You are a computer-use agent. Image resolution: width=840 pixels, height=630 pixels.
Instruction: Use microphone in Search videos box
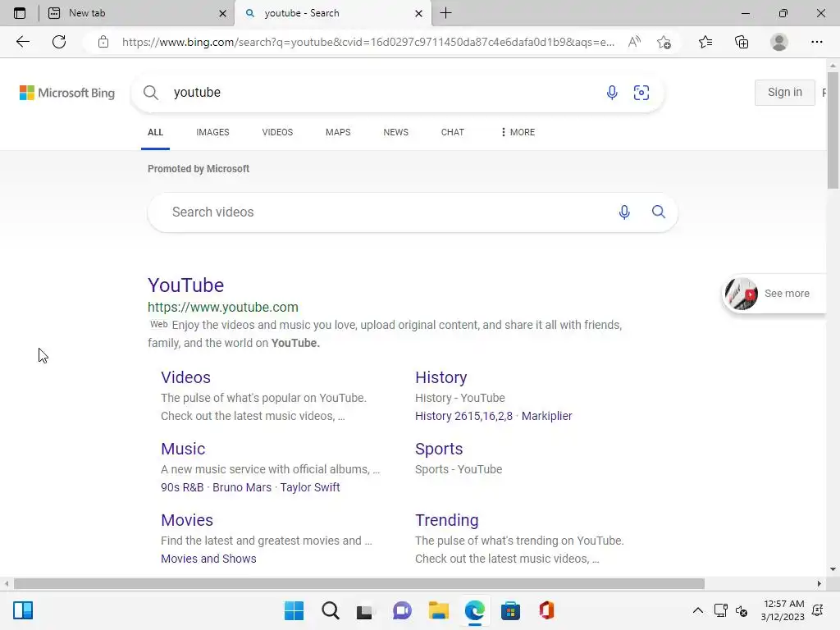624,212
